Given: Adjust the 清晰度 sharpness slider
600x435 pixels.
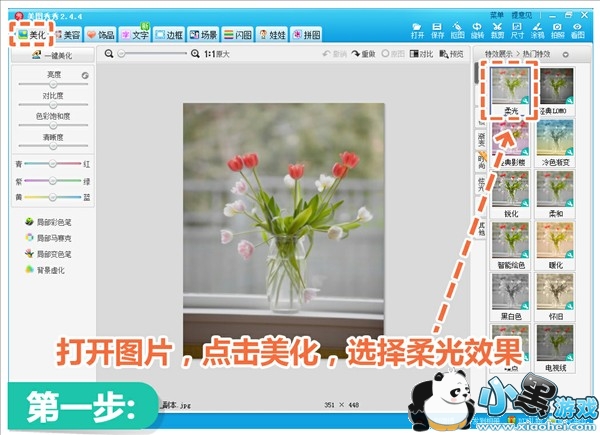Looking at the screenshot, I should pyautogui.click(x=53, y=146).
